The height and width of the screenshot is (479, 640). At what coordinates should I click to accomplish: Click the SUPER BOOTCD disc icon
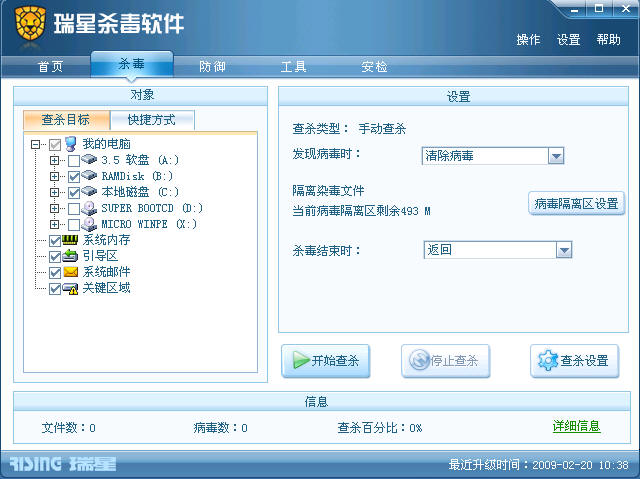(x=89, y=208)
